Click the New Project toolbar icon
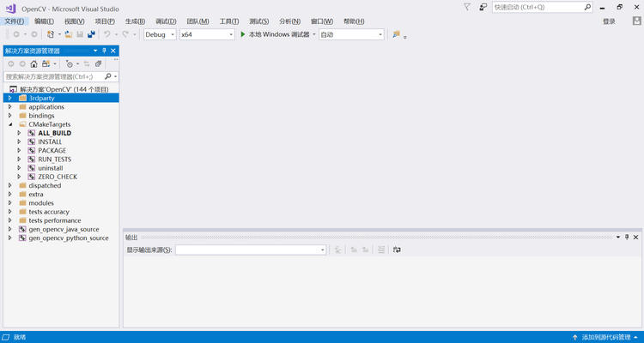Viewport: 644px width, 343px height. [x=50, y=34]
